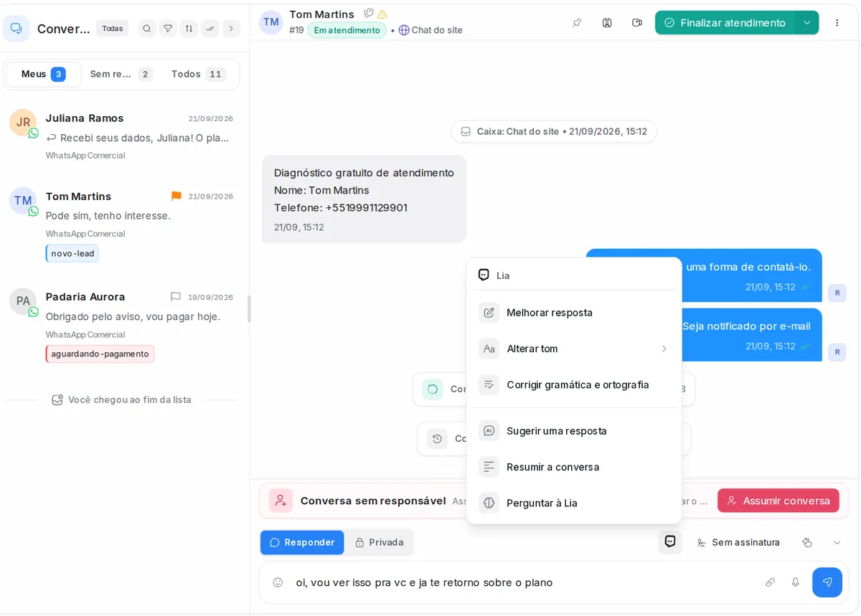Select Melhorar resposta in Lia menu
The image size is (861, 616).
tap(574, 313)
